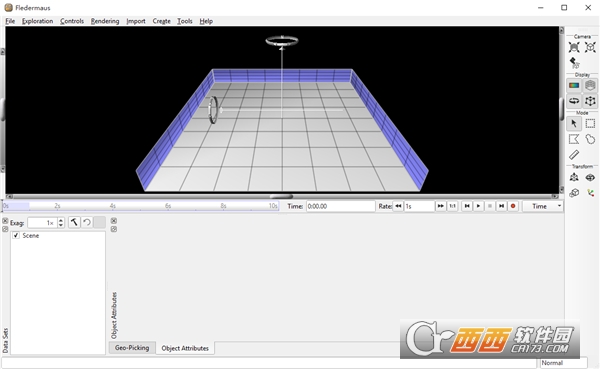This screenshot has width=600, height=369.
Task: Increase playback rate with fast-forward arrows
Action: pyautogui.click(x=440, y=206)
